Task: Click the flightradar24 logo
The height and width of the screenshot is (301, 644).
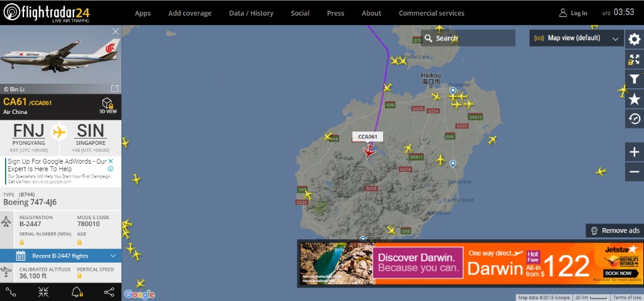Action: 46,13
